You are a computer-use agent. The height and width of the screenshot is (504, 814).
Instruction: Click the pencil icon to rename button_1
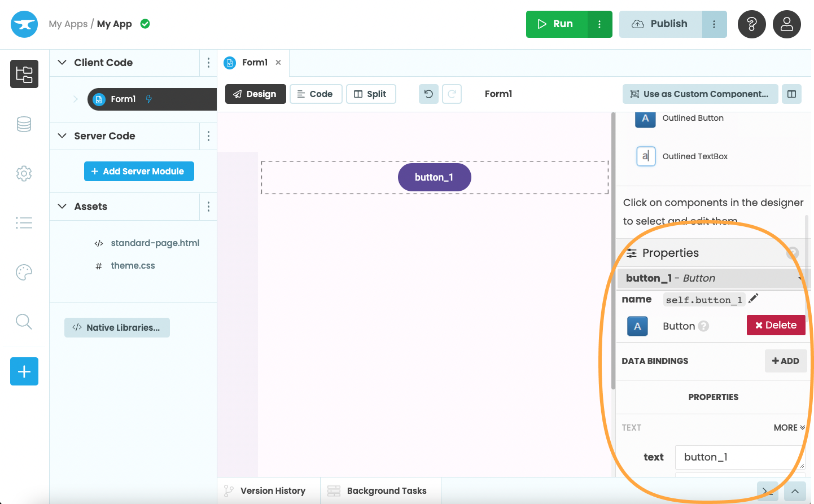point(753,299)
